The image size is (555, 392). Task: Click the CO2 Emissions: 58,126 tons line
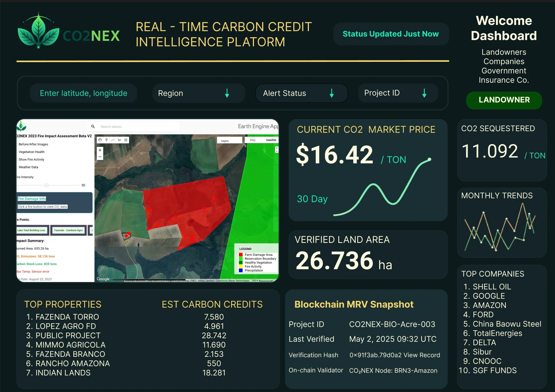[36, 256]
